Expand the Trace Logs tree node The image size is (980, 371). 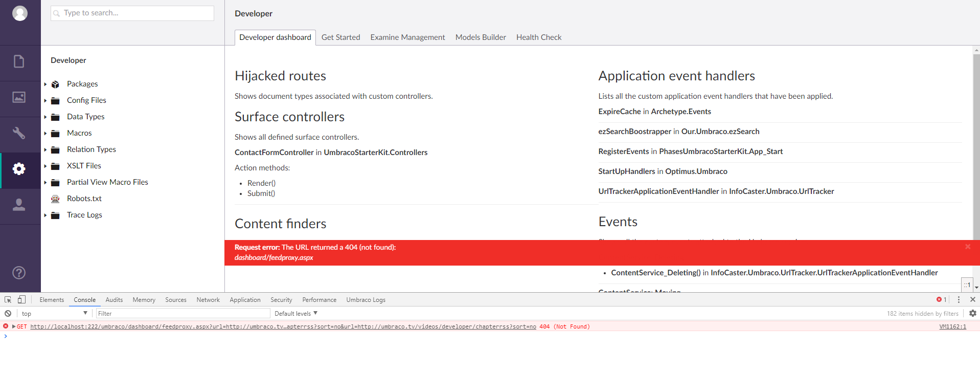(x=45, y=215)
